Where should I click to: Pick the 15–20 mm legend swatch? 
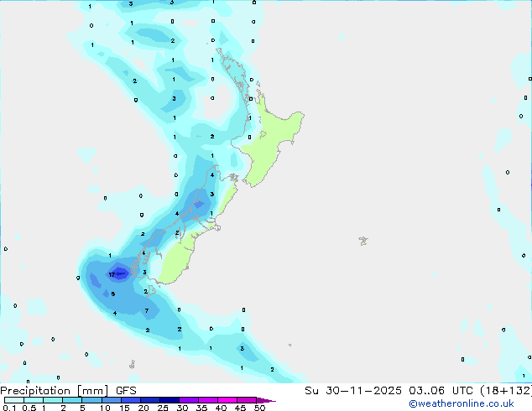[130, 400]
